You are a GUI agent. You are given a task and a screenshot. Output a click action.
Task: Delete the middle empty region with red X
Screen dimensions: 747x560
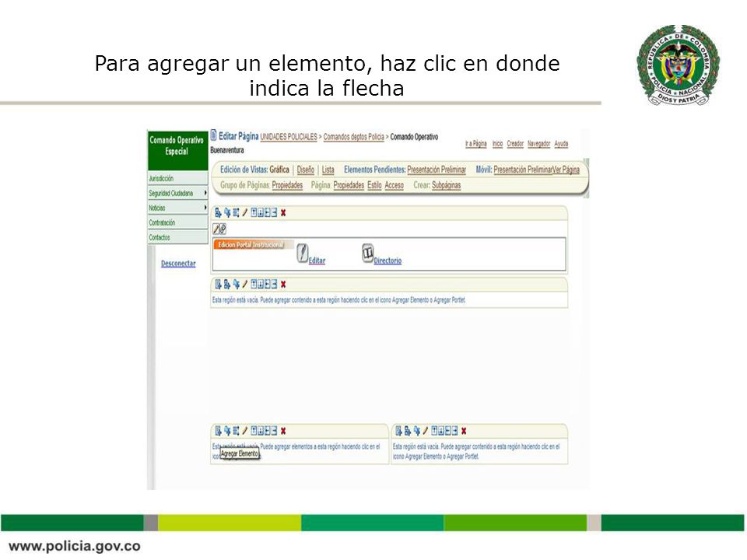click(283, 285)
